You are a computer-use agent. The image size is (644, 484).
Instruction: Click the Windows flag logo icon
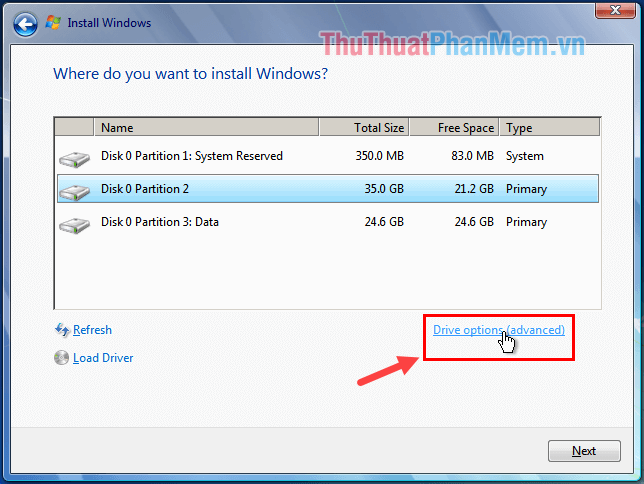point(53,23)
